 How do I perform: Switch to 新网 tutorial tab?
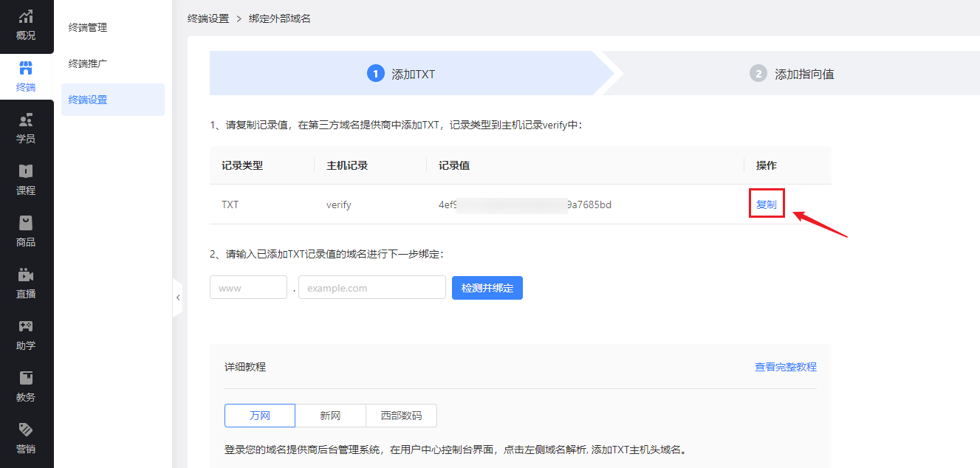330,416
